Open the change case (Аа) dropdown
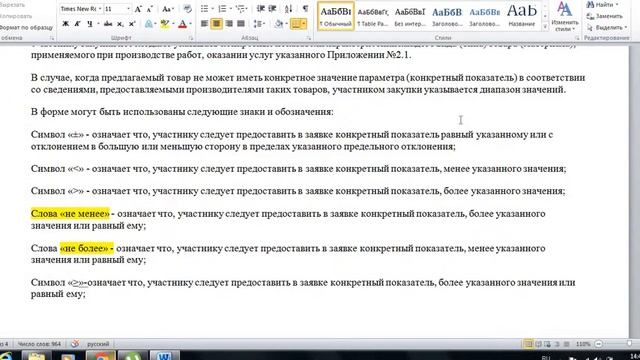 click(167, 9)
